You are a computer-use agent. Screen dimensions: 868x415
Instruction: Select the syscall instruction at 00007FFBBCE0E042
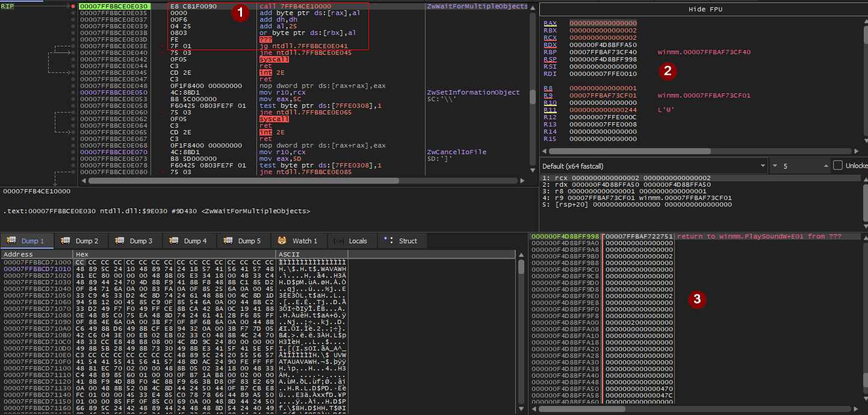(x=273, y=59)
